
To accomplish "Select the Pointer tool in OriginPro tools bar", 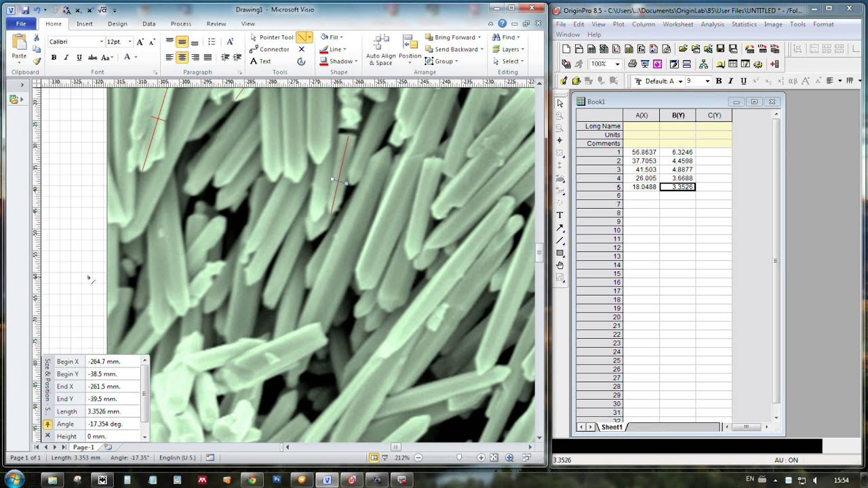I will point(559,103).
